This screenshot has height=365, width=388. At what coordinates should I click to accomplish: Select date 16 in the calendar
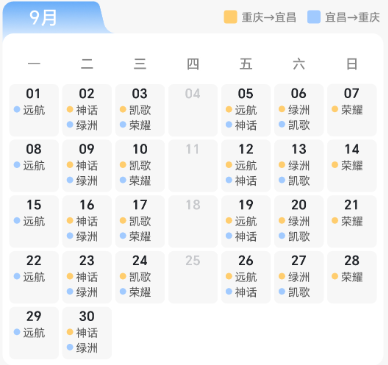pos(87,221)
